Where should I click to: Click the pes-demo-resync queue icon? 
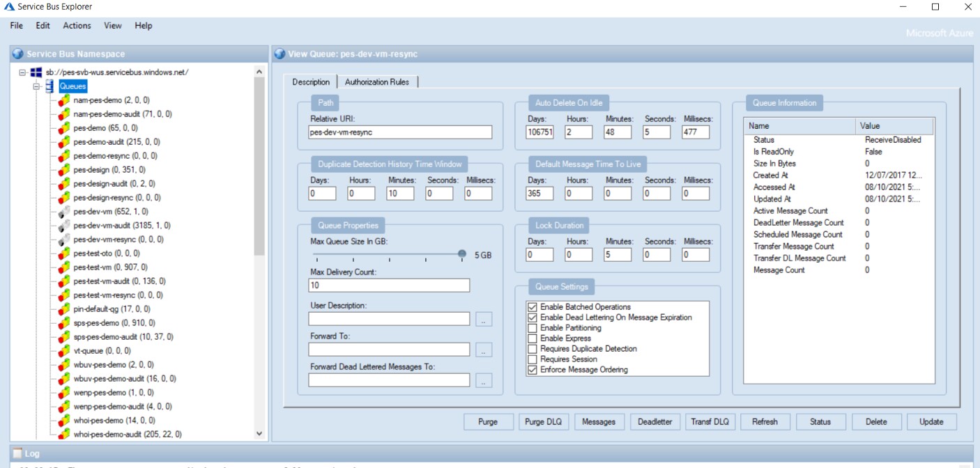63,156
